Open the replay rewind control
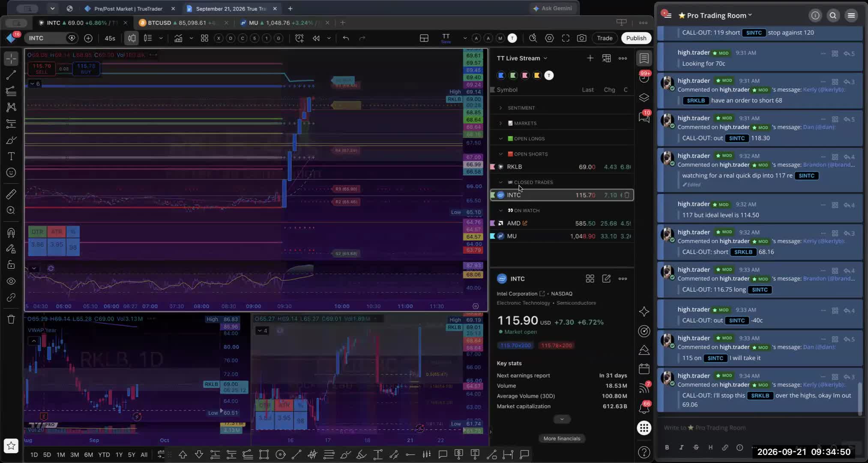 (x=316, y=38)
